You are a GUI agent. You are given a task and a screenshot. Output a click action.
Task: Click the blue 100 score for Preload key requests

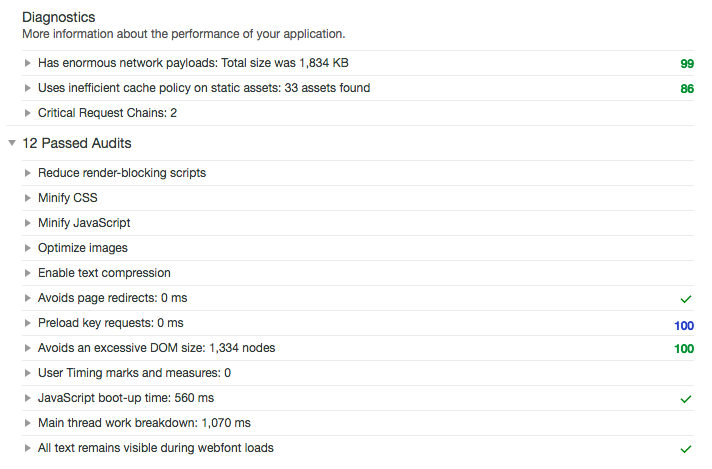[684, 325]
